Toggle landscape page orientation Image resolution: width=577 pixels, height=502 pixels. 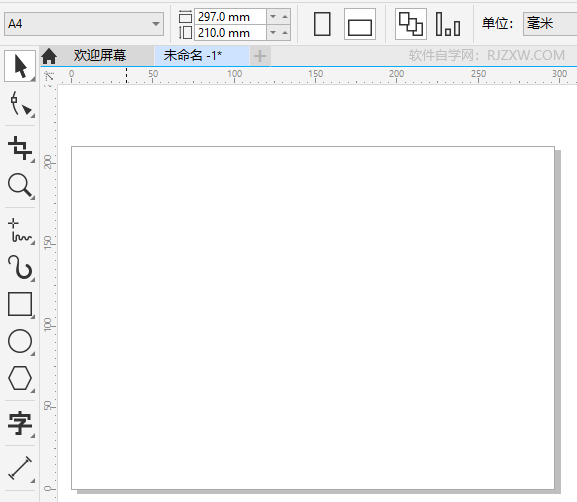[x=360, y=24]
